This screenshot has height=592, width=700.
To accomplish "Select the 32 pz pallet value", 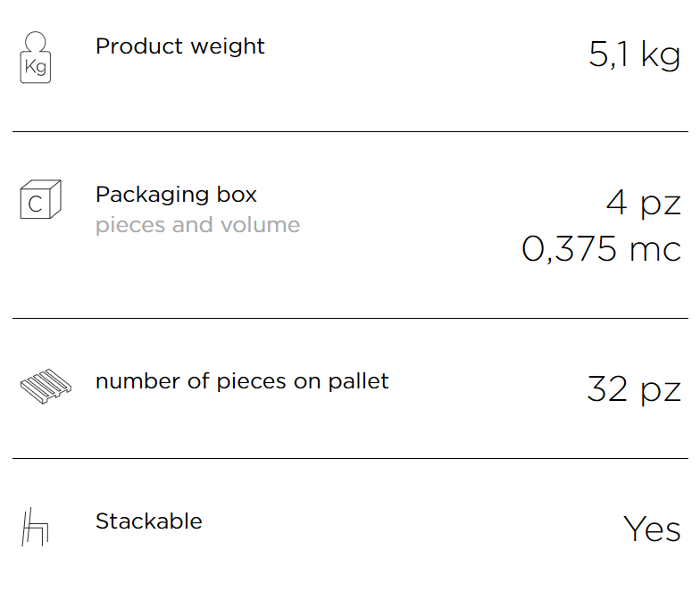I will 634,389.
